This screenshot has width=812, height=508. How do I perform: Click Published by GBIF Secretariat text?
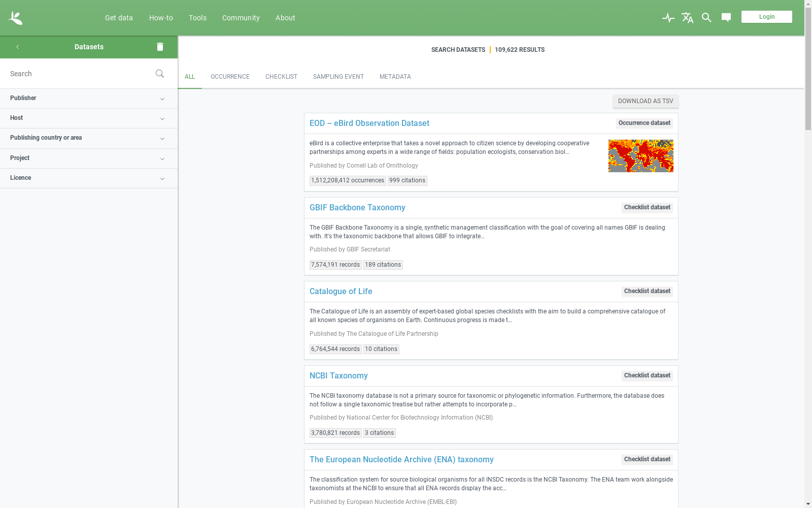350,249
